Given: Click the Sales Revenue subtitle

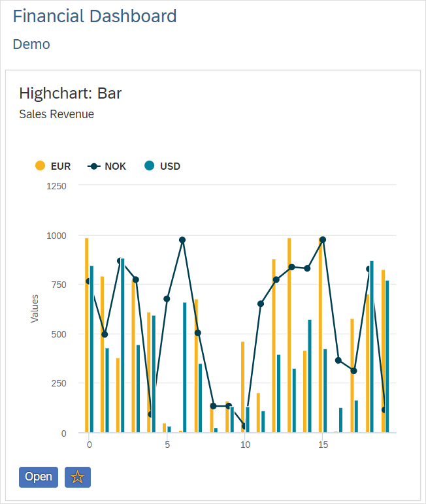Looking at the screenshot, I should pos(57,114).
